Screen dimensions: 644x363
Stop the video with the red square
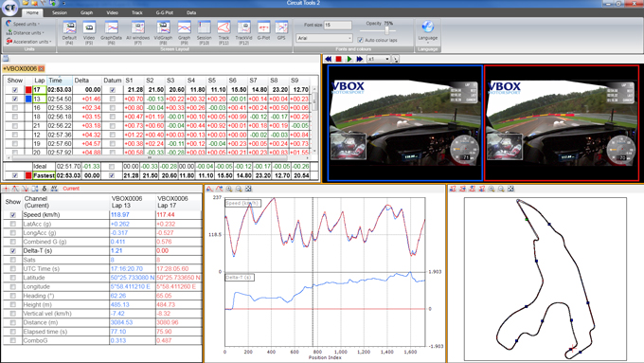[338, 59]
